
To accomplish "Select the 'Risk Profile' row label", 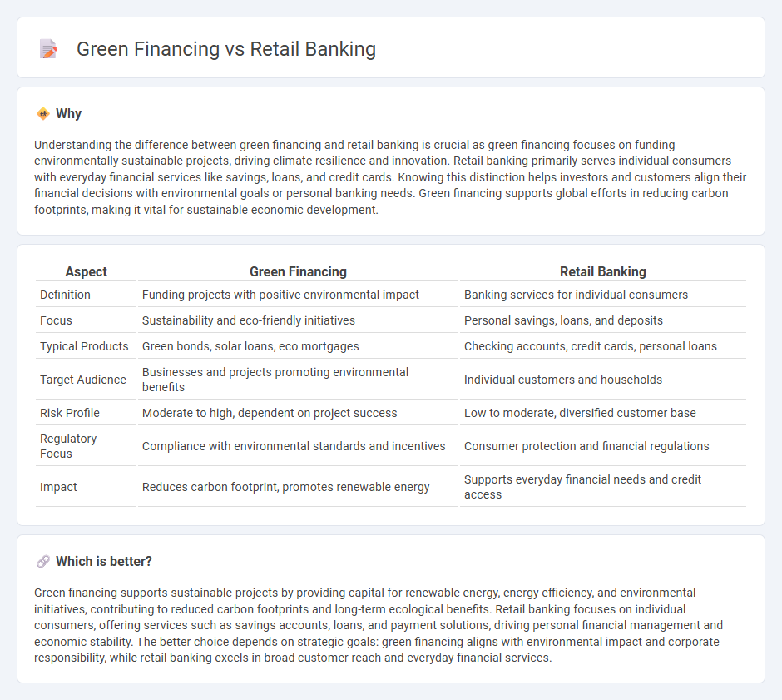I will point(69,413).
